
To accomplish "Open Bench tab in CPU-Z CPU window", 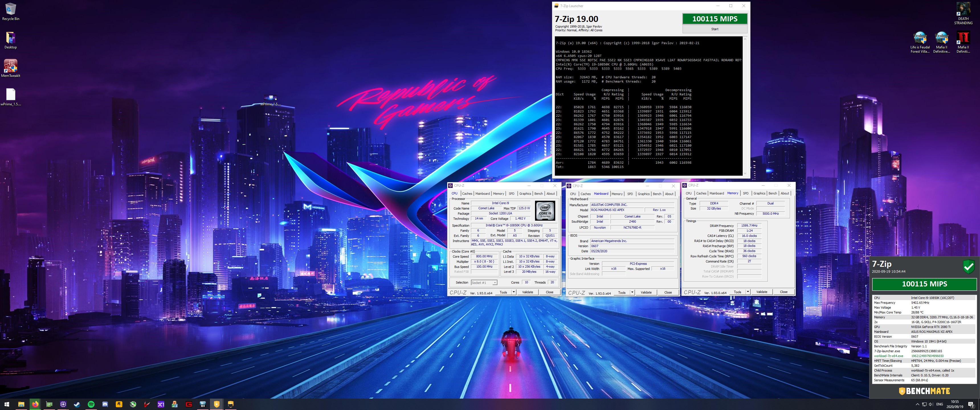I will 538,194.
